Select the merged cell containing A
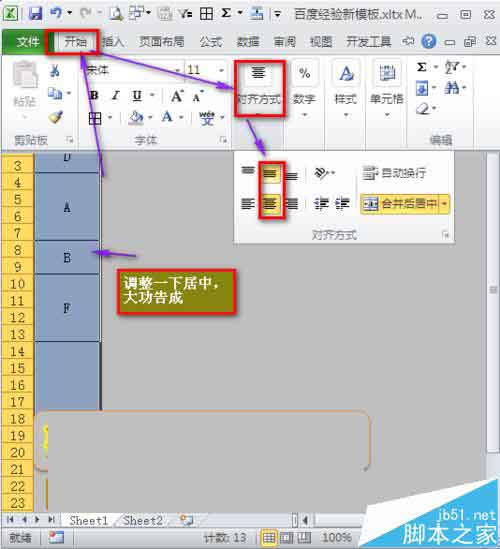This screenshot has height=549, width=500. 67,207
